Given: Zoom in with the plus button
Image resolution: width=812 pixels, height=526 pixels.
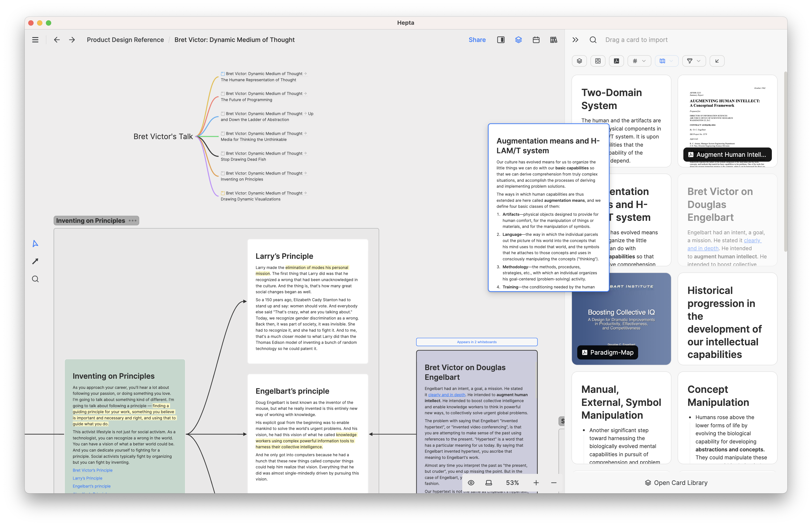Looking at the screenshot, I should click(x=536, y=483).
